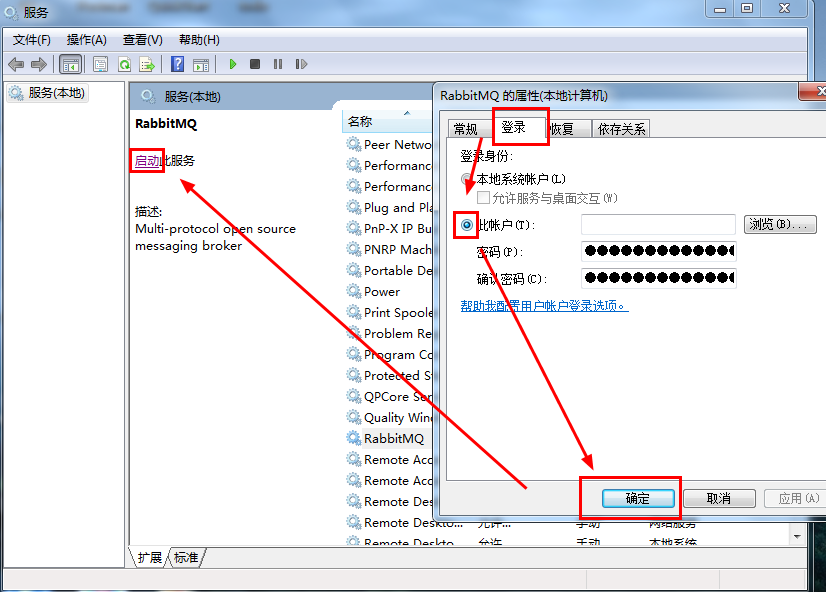This screenshot has width=826, height=592.
Task: Select the Portable De… service row
Action: (x=389, y=271)
